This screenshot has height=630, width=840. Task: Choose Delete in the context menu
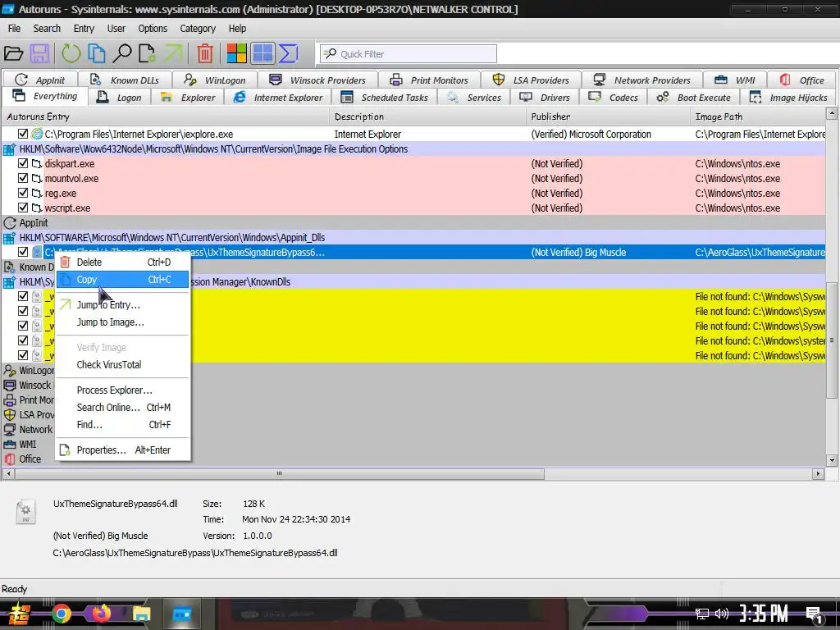123,262
